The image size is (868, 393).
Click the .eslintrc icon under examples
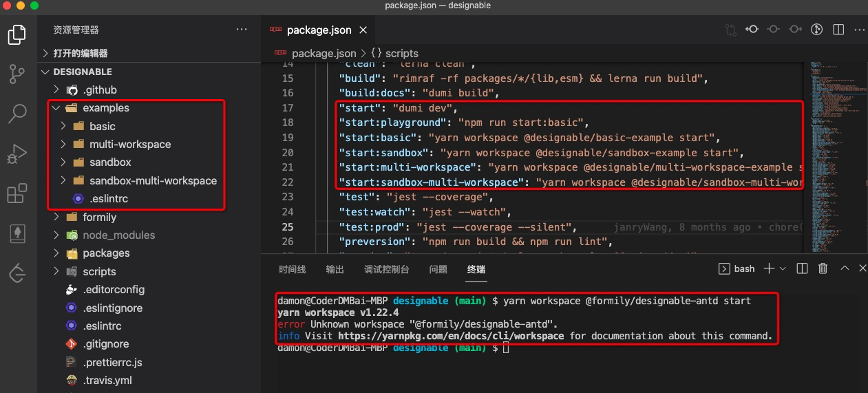click(78, 198)
